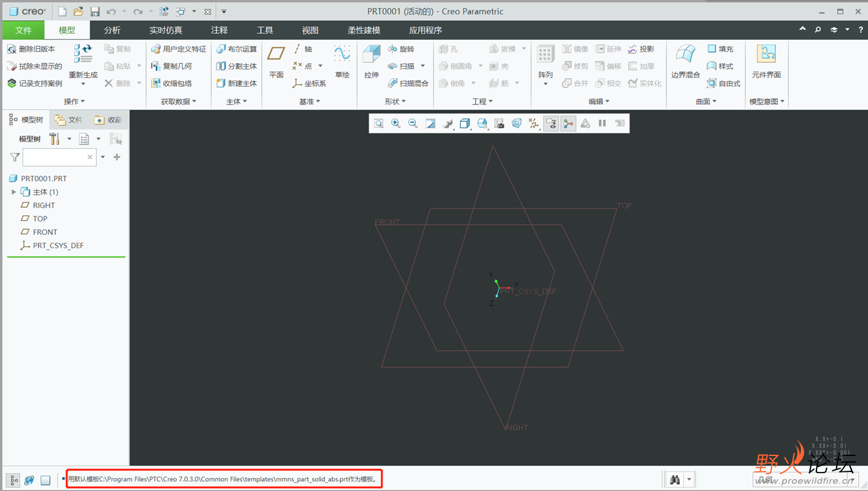
Task: Click the Freestyle (自由式) tool
Action: coord(724,84)
